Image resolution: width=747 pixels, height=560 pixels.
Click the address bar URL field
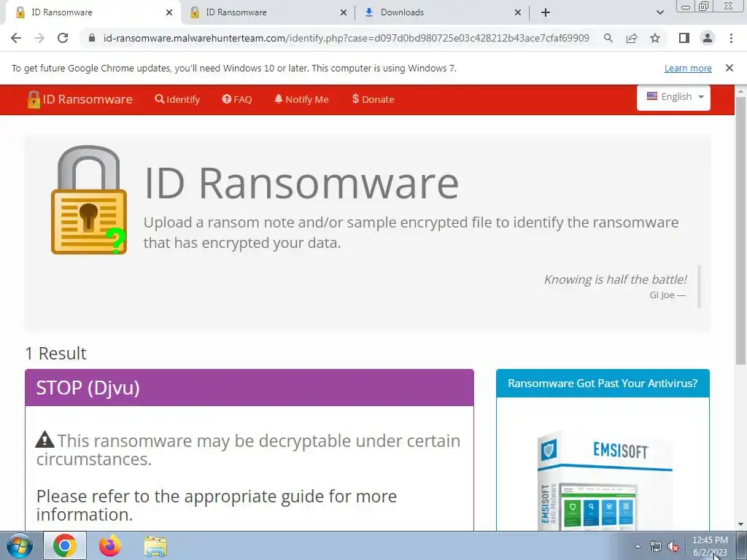click(x=347, y=38)
